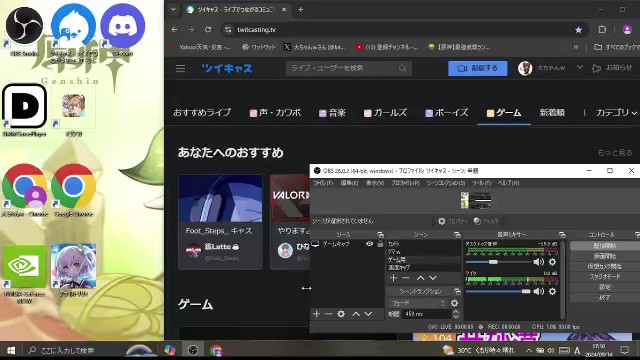Open the Twitcasting hamburger menu
Viewport: 640px width, 360px height.
180,68
